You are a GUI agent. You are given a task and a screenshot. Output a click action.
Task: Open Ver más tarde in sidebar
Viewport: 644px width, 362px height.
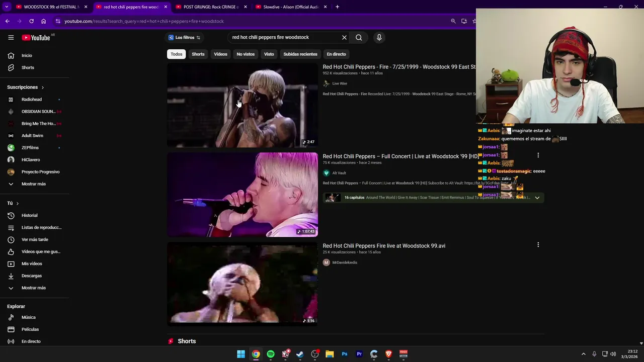click(x=34, y=239)
